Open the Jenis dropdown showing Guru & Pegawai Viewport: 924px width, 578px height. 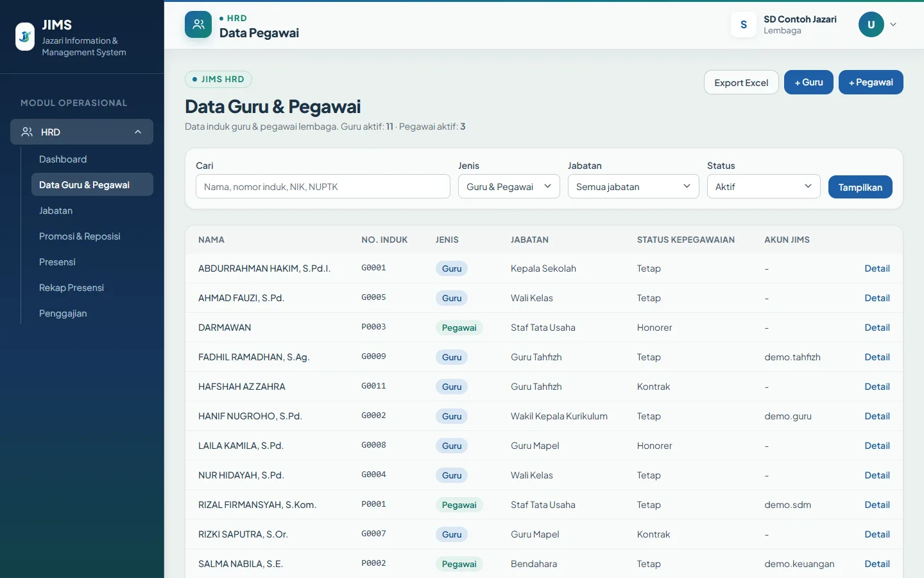click(x=509, y=186)
